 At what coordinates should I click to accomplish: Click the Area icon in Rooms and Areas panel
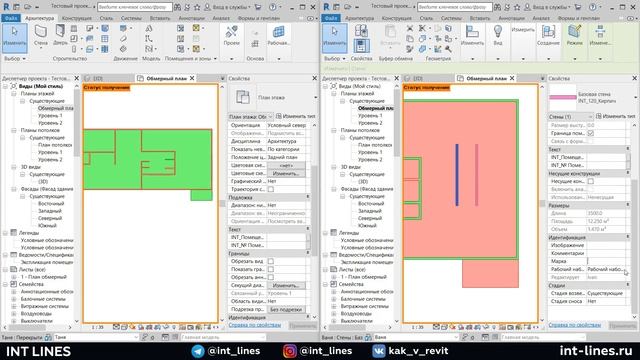tap(196, 28)
